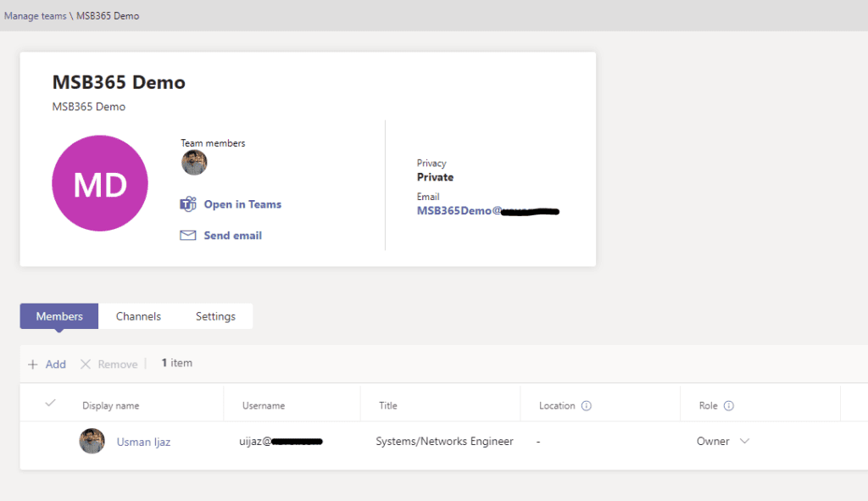
Task: Switch to the Members tab
Action: point(59,316)
